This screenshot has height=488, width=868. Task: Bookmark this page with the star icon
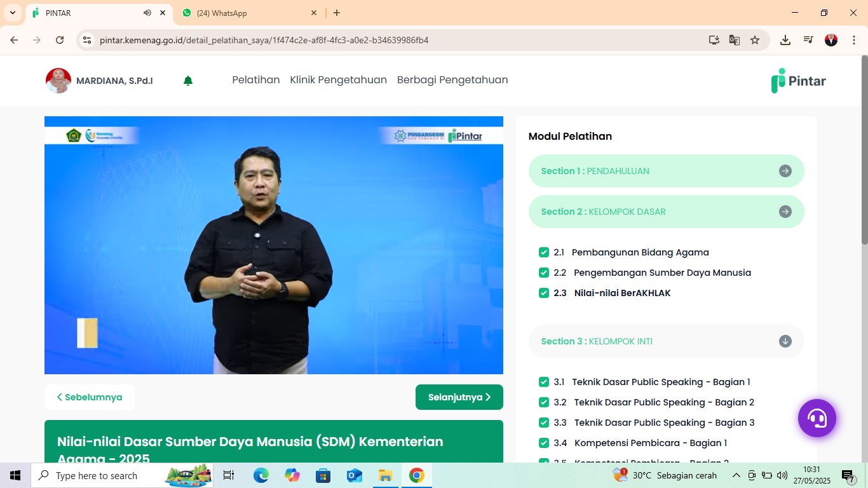tap(755, 39)
